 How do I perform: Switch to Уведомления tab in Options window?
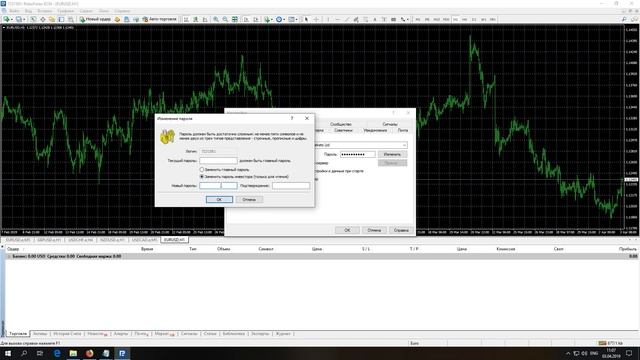(x=375, y=130)
